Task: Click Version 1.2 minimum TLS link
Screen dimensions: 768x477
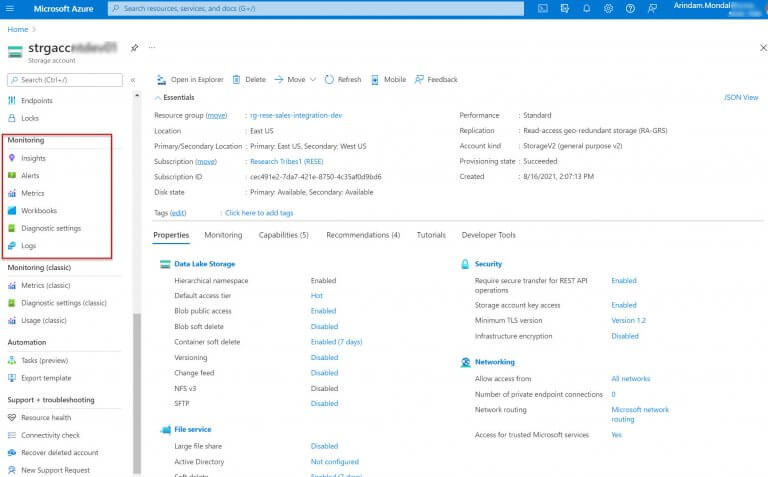Action: point(628,320)
